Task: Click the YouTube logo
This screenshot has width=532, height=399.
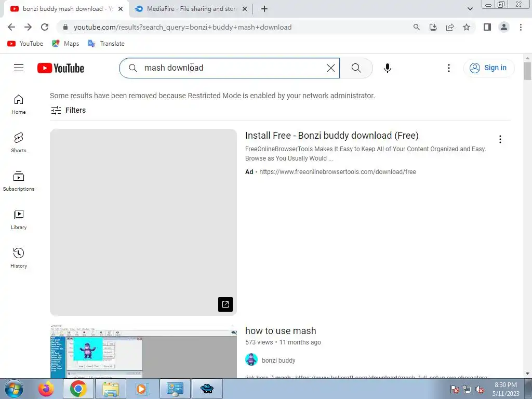Action: coord(61,68)
